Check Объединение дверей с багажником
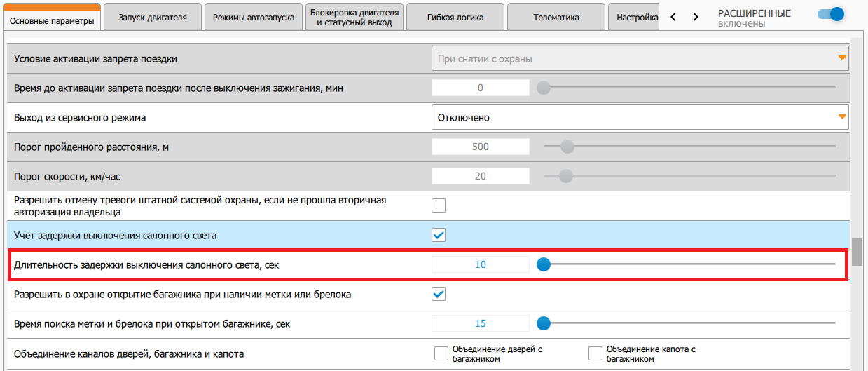This screenshot has width=868, height=371. coord(441,353)
